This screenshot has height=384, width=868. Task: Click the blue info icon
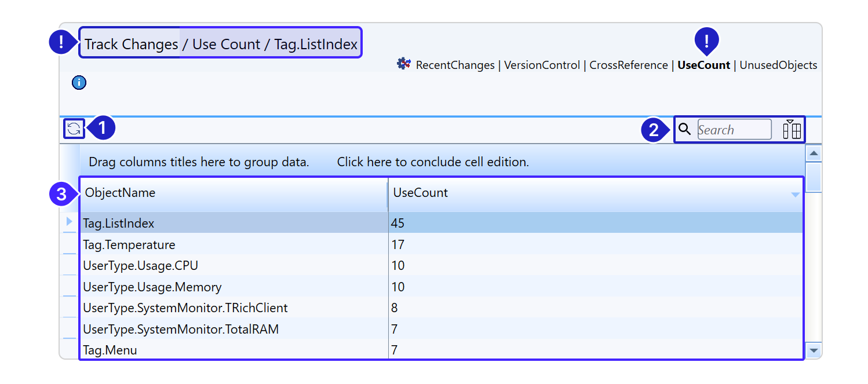[x=79, y=83]
